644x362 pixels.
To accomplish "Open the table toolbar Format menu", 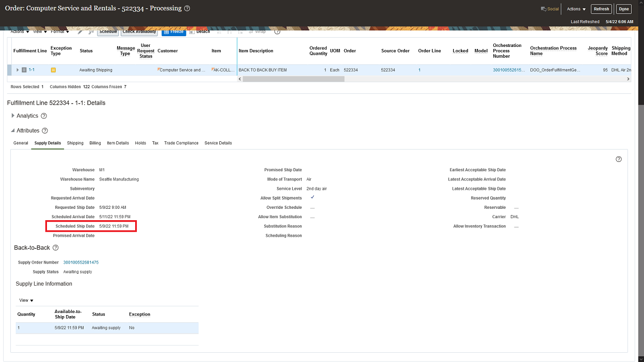I will click(x=60, y=31).
